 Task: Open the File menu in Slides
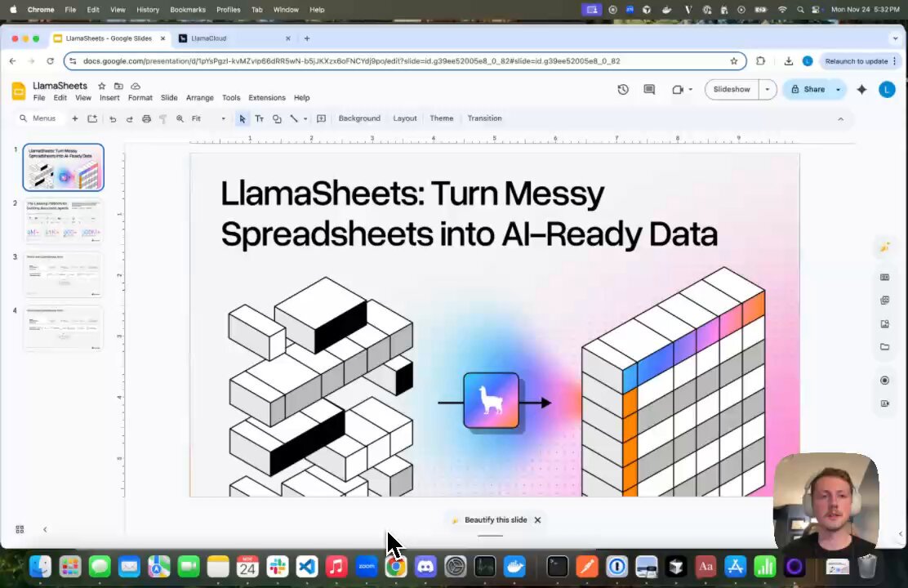point(39,98)
